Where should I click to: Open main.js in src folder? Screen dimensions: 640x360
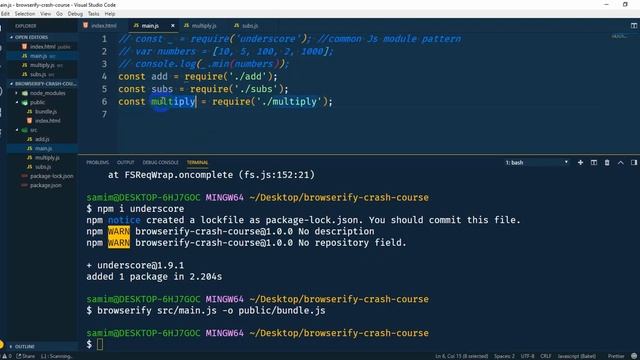pos(42,148)
